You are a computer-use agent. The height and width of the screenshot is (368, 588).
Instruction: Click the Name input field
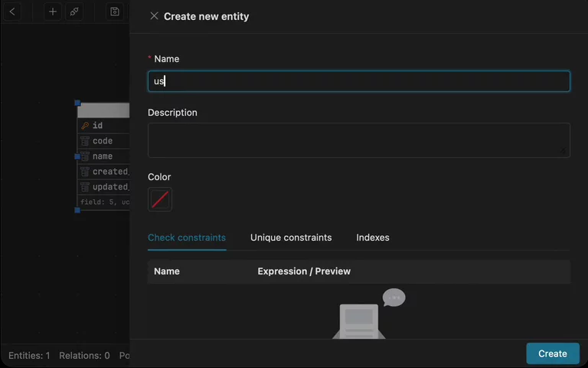pyautogui.click(x=359, y=81)
